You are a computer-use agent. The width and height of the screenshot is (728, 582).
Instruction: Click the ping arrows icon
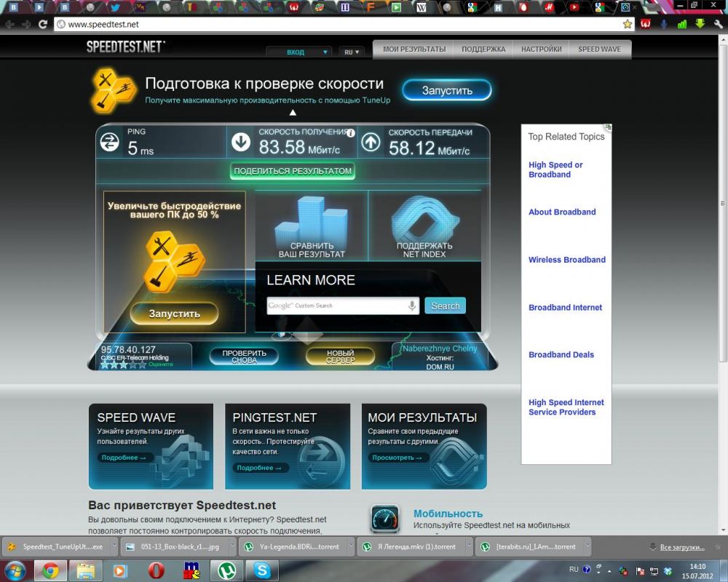pyautogui.click(x=110, y=142)
